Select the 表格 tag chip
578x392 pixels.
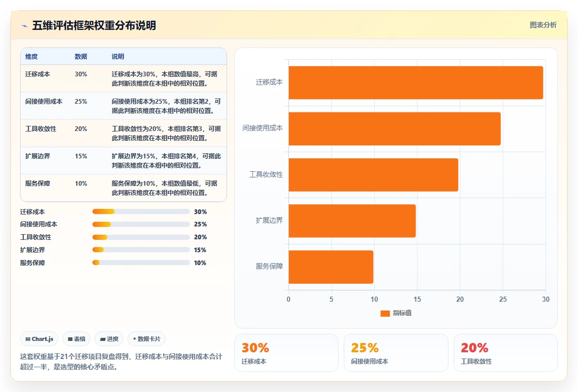click(x=76, y=339)
